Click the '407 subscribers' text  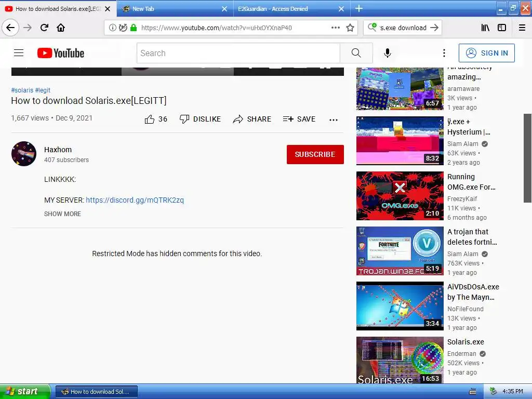tap(66, 160)
